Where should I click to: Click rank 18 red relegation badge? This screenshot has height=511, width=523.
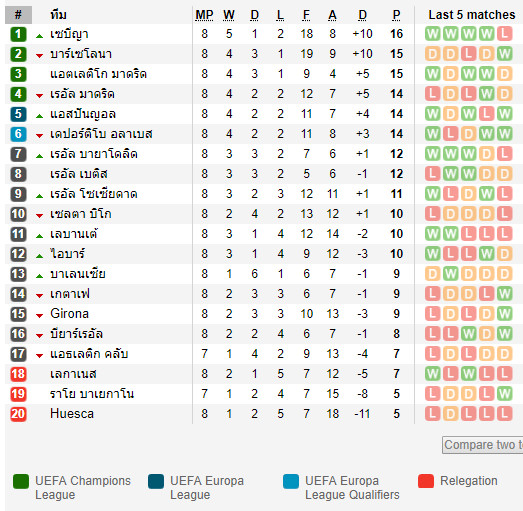click(18, 374)
